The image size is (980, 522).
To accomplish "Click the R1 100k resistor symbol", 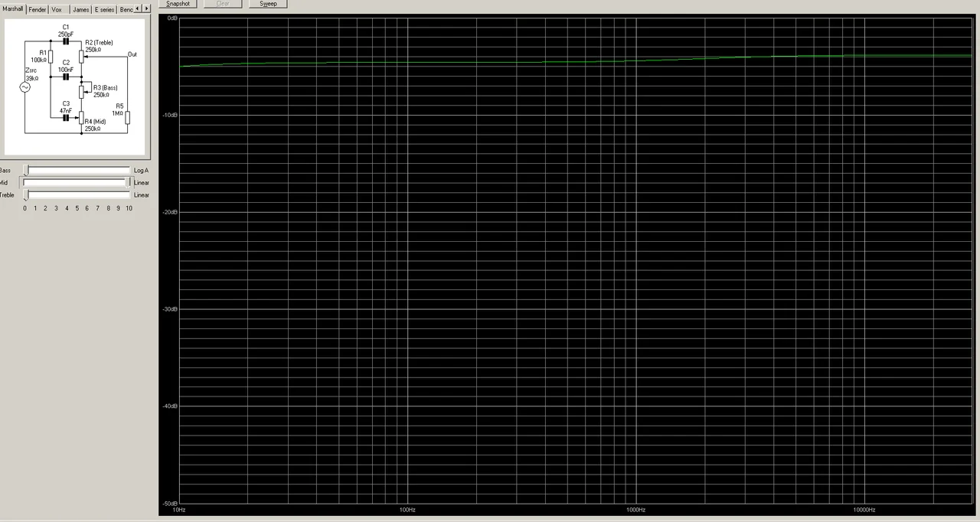I will 50,57.
